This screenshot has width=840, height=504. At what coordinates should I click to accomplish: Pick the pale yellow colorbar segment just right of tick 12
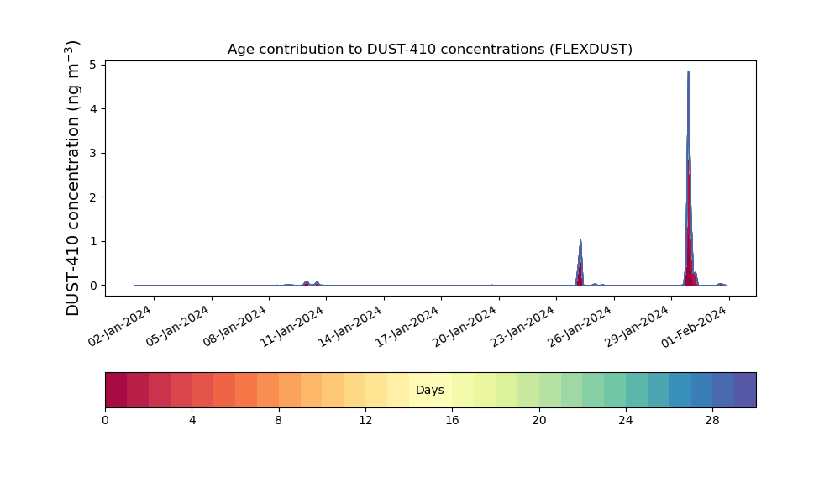click(x=376, y=390)
